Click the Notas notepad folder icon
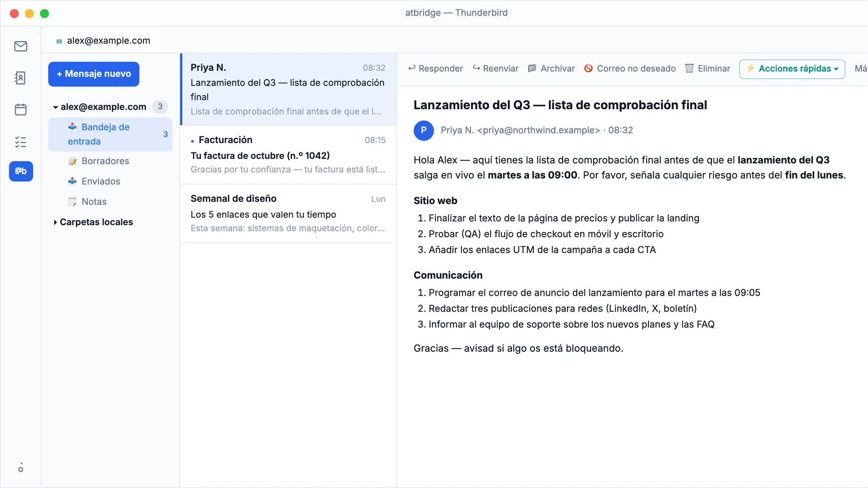Image resolution: width=868 pixels, height=488 pixels. click(x=72, y=202)
